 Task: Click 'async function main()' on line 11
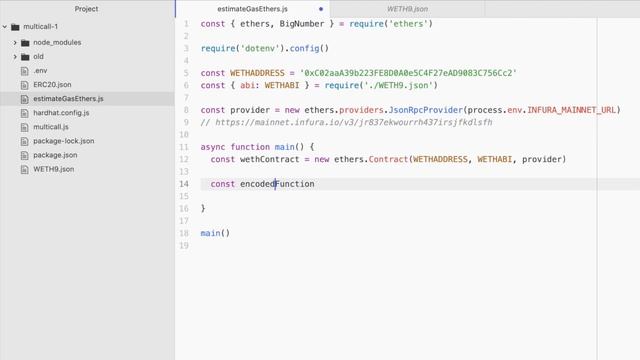[252, 147]
